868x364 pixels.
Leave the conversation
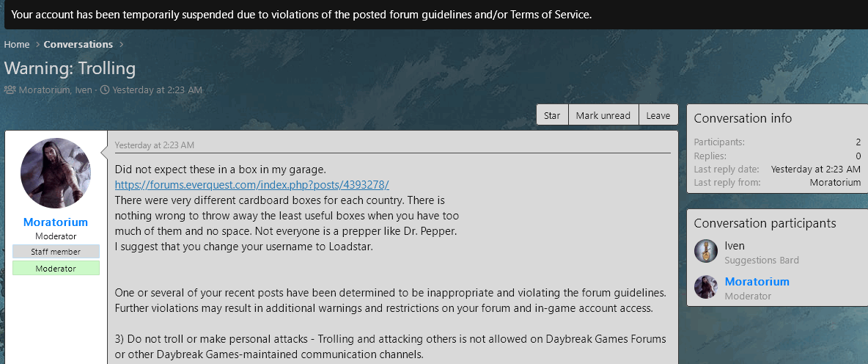(658, 115)
